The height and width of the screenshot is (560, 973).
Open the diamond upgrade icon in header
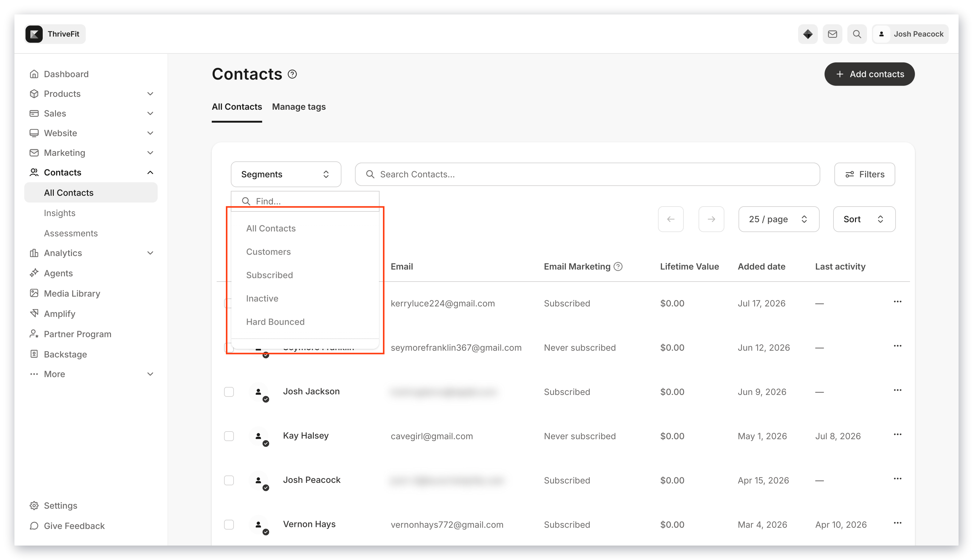click(808, 34)
